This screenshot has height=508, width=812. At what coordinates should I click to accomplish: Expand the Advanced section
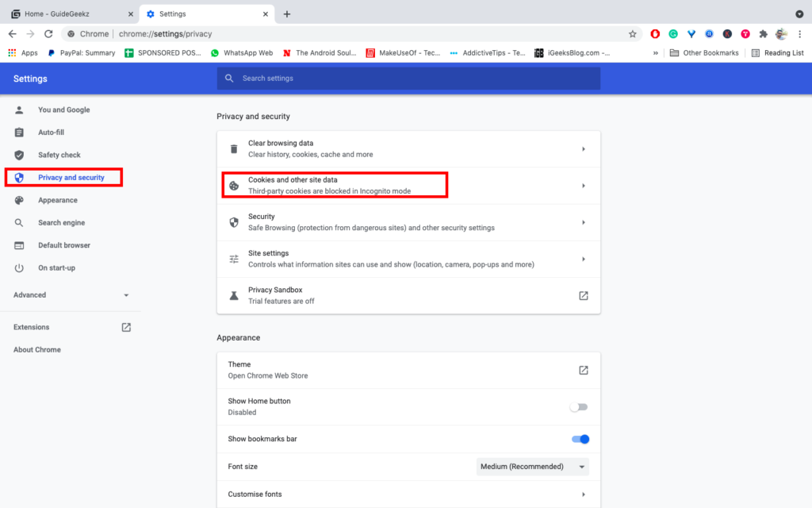(x=71, y=295)
